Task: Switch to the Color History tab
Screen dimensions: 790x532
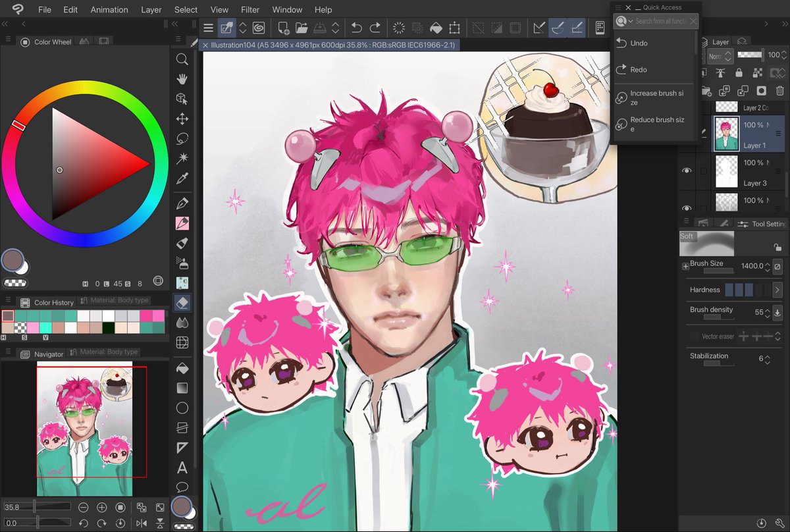Action: pyautogui.click(x=47, y=302)
